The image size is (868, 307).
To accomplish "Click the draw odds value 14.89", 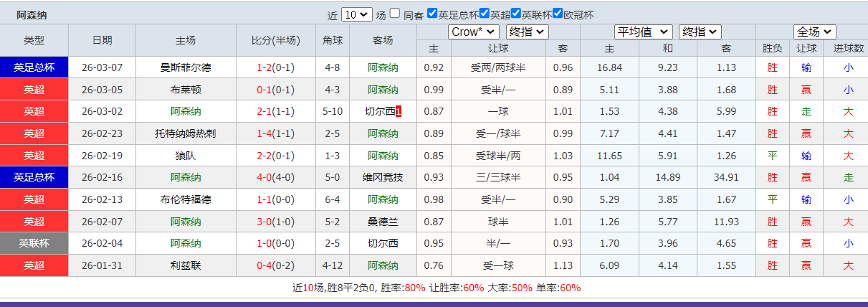I will pos(668,177).
